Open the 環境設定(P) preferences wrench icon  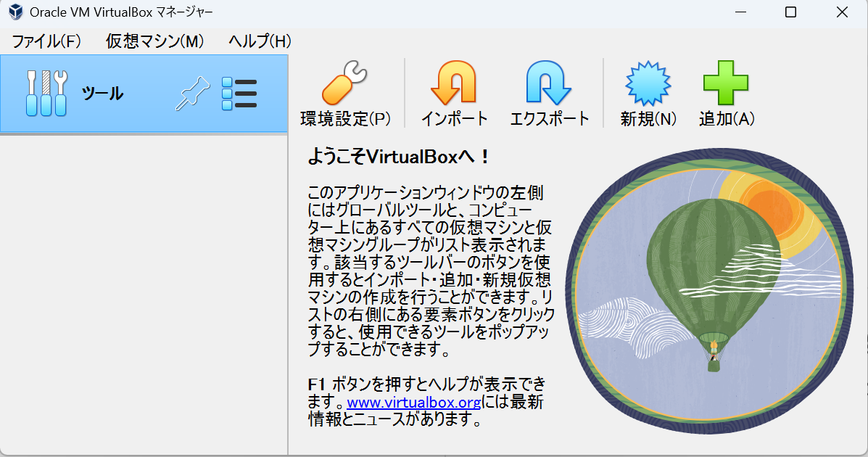345,83
